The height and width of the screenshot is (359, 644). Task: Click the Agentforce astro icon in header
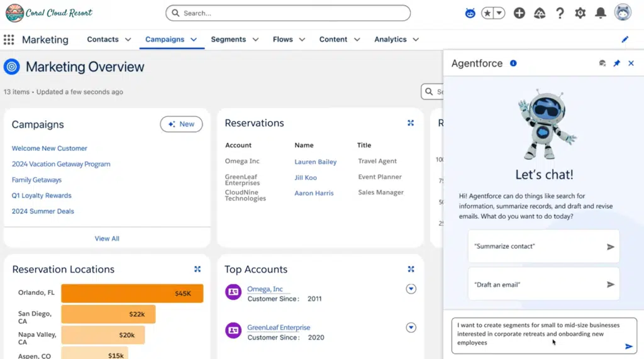(x=470, y=13)
